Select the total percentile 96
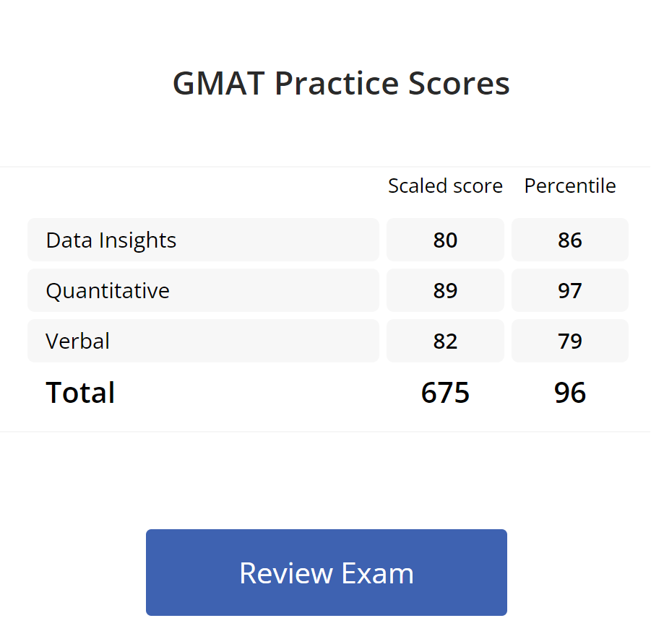 click(569, 393)
